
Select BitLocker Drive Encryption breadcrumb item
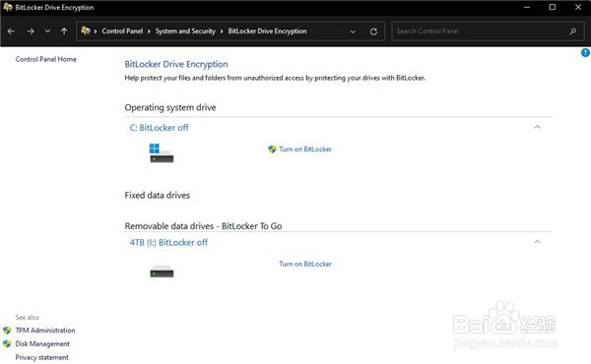pos(267,31)
